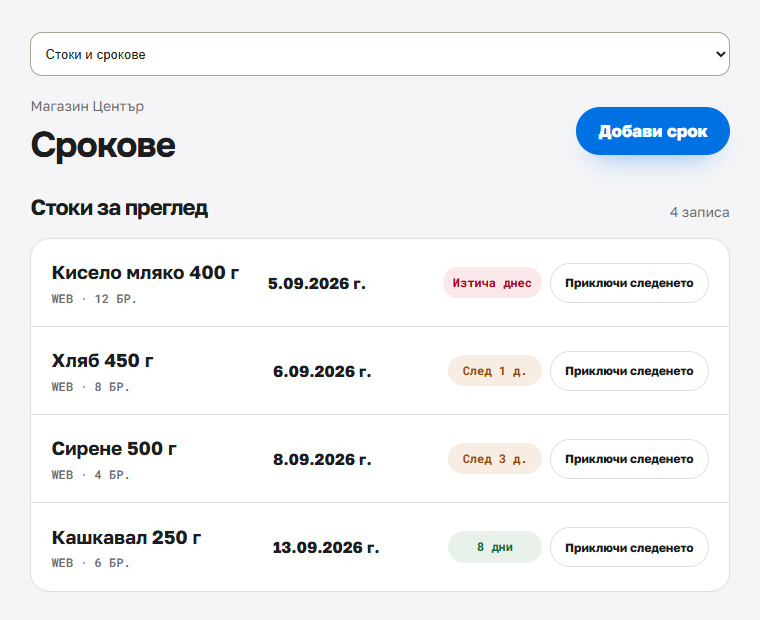This screenshot has height=620, width=760.
Task: Click the 'WEB · 12 БР.' label
Action: coord(94,299)
